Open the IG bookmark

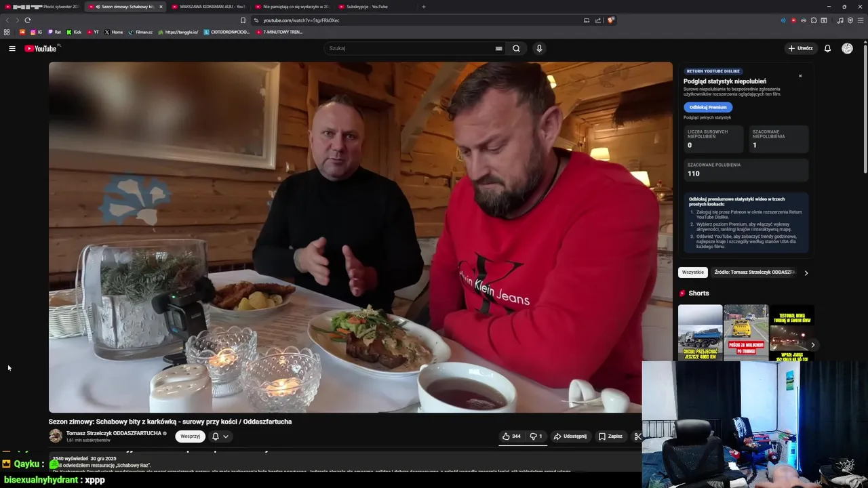pos(36,32)
